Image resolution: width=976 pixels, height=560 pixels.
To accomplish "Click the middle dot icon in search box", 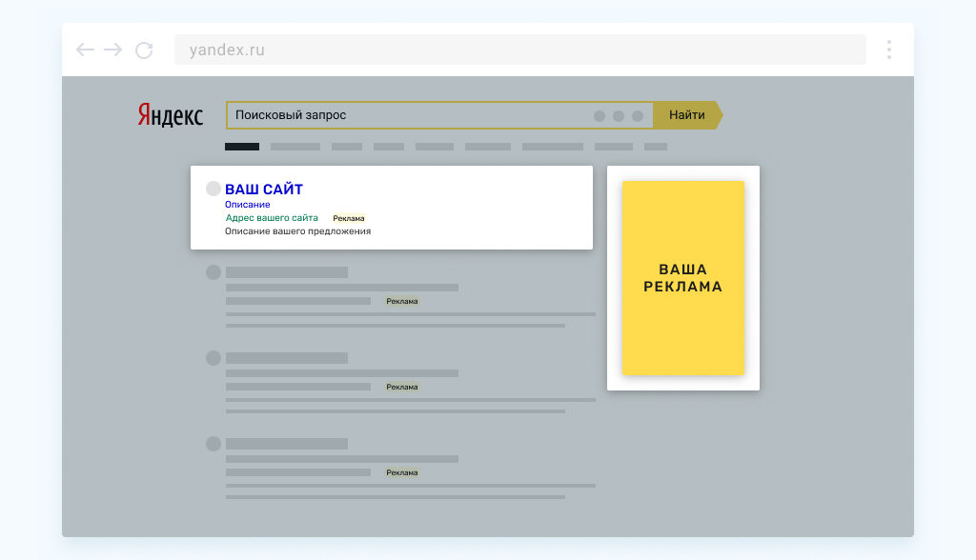I will [618, 116].
